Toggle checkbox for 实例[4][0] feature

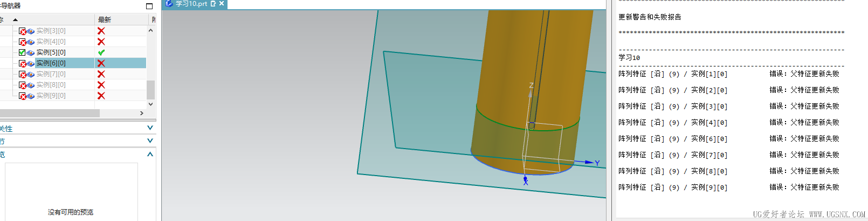point(22,42)
